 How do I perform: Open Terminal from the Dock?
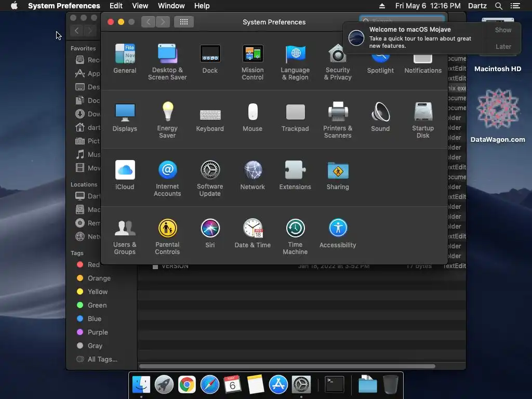[335, 385]
